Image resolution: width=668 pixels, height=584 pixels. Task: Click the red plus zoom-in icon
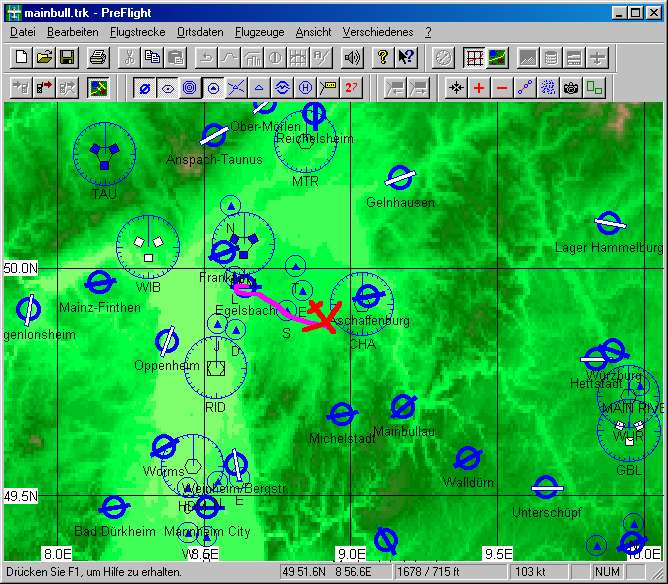[479, 88]
